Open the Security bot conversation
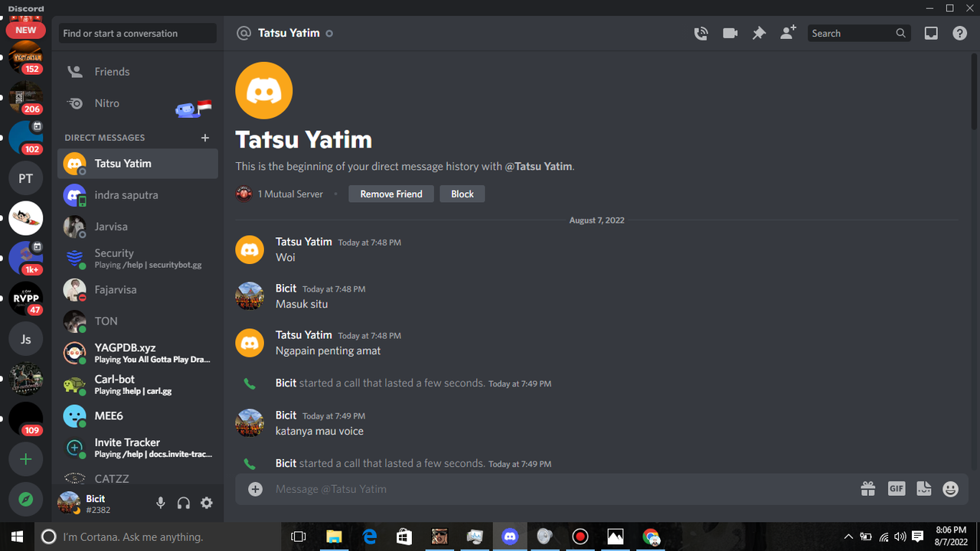The height and width of the screenshot is (551, 980). click(x=138, y=258)
